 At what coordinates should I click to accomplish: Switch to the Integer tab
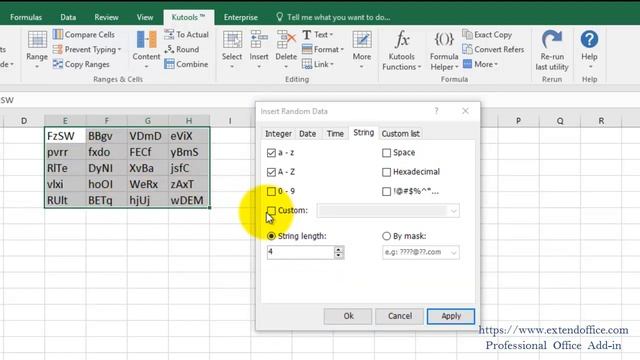pyautogui.click(x=278, y=133)
